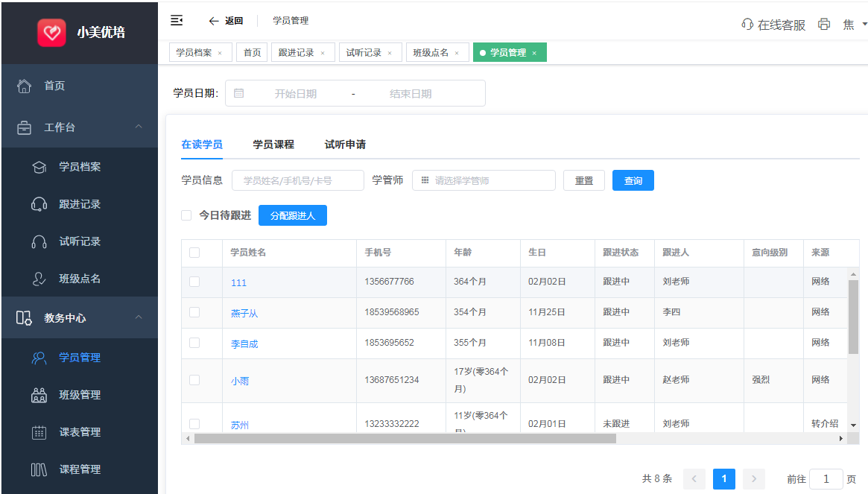Open 学员档案 graduation cap icon
Viewport: 868px width, 494px height.
39,168
